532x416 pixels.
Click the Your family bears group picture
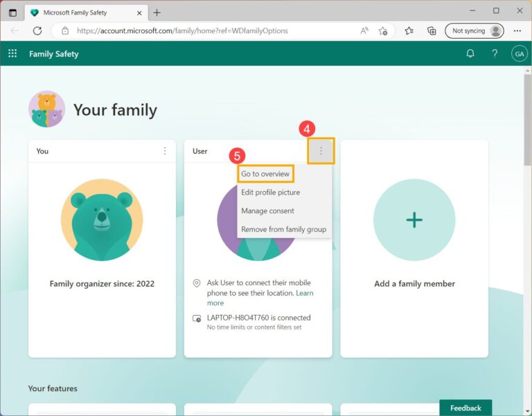(47, 109)
